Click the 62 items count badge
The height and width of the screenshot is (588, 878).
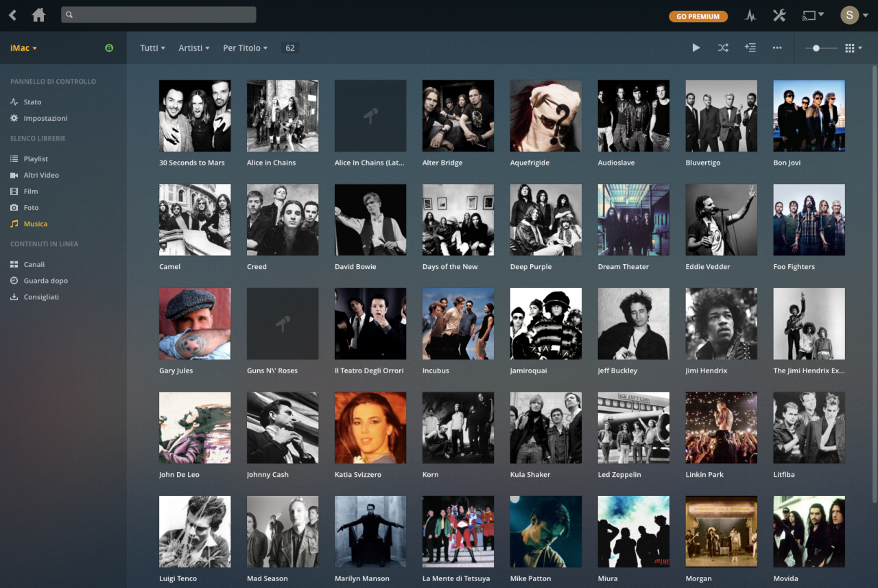[x=290, y=48]
